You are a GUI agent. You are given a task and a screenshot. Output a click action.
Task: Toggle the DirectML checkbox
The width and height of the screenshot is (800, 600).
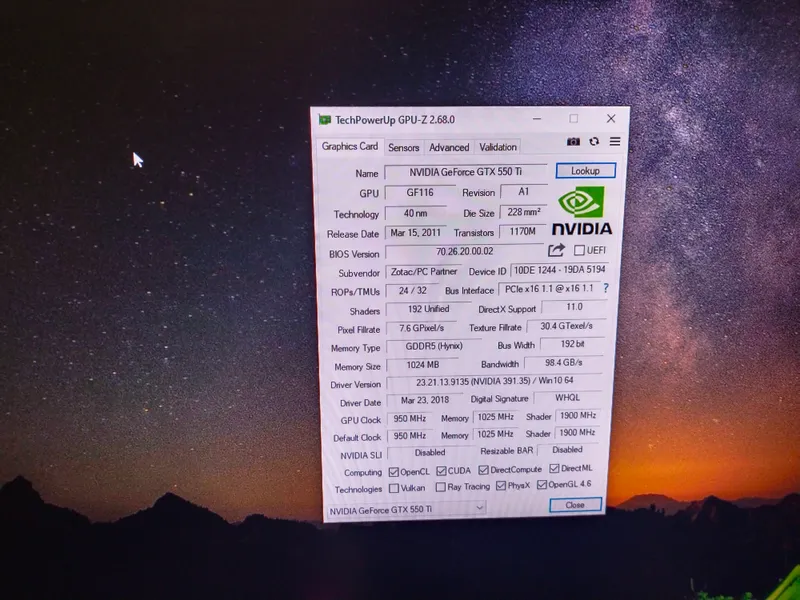point(554,468)
